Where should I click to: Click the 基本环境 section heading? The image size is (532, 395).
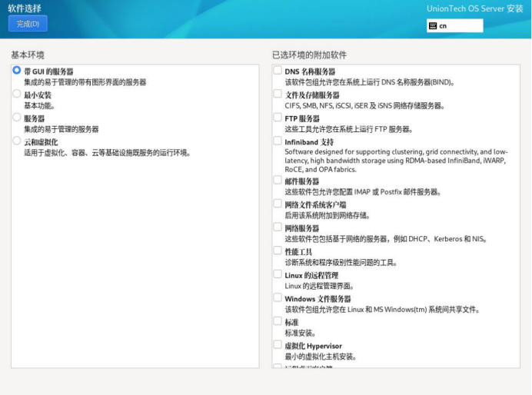(x=28, y=55)
